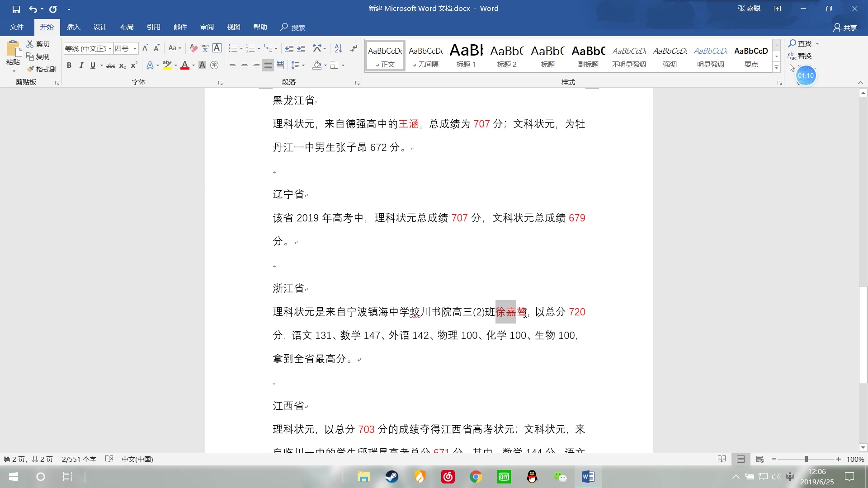Open multilevel list dropdown

[x=276, y=48]
